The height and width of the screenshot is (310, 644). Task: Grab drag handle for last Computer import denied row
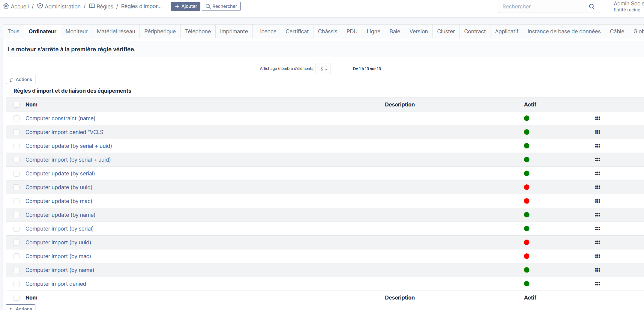point(598,284)
